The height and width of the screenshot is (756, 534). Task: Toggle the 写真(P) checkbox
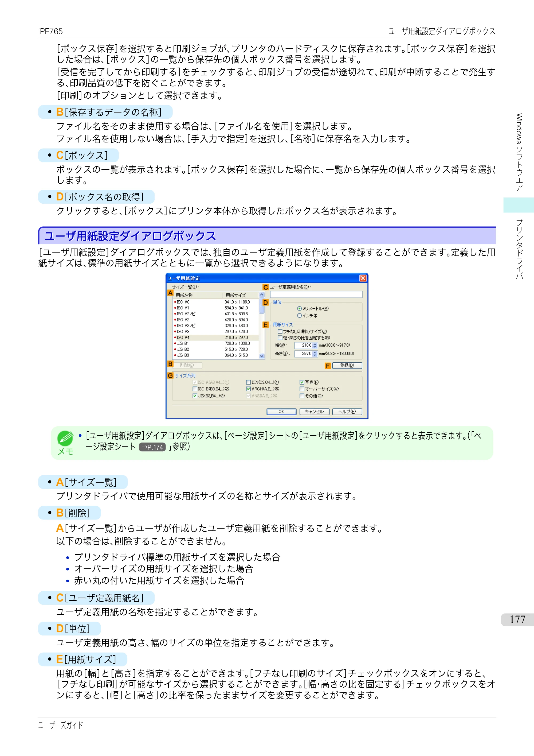pyautogui.click(x=302, y=382)
